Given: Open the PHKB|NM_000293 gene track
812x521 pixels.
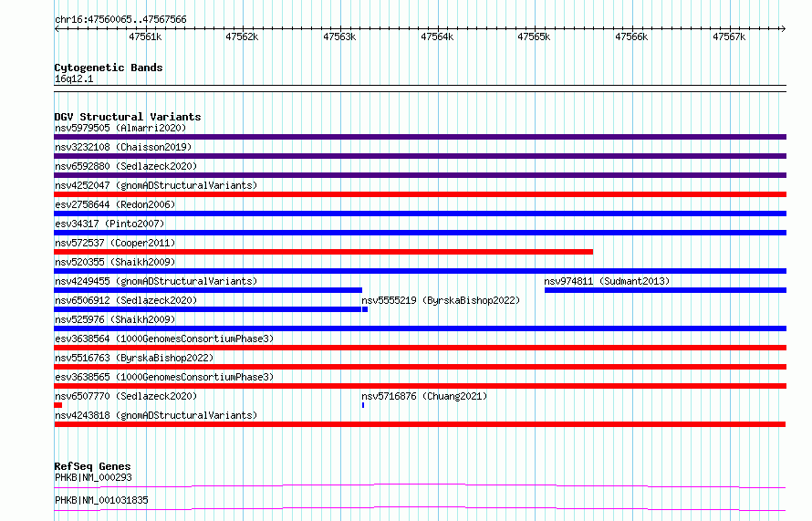Looking at the screenshot, I should click(420, 485).
